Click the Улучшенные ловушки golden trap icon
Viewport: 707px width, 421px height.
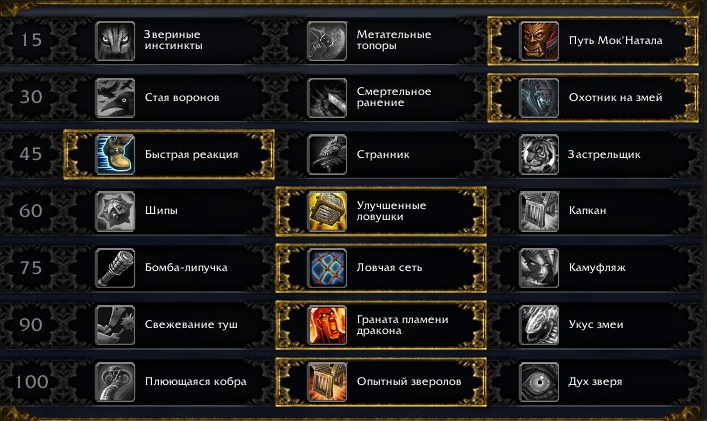pyautogui.click(x=327, y=211)
